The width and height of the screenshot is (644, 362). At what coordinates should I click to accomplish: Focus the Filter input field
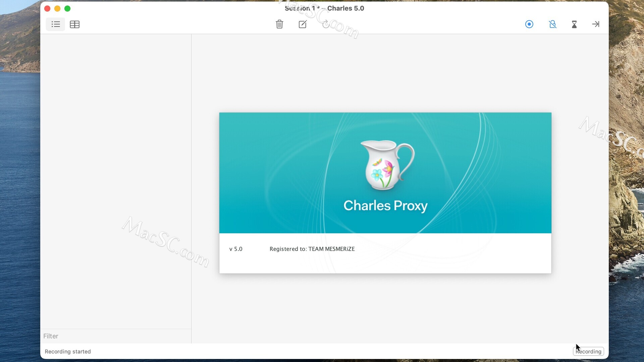116,336
